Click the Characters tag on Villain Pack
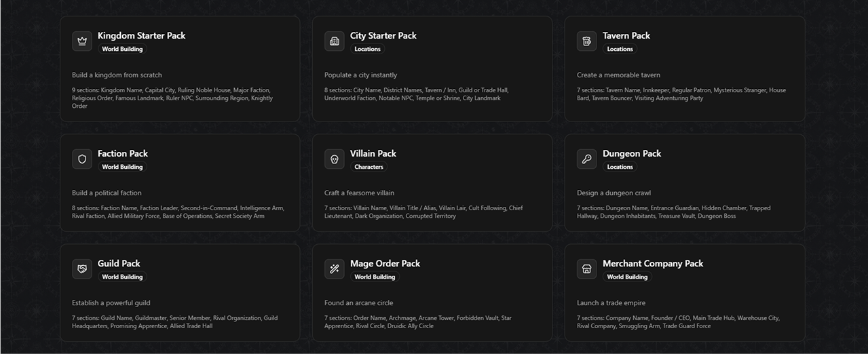868x354 pixels. (369, 167)
